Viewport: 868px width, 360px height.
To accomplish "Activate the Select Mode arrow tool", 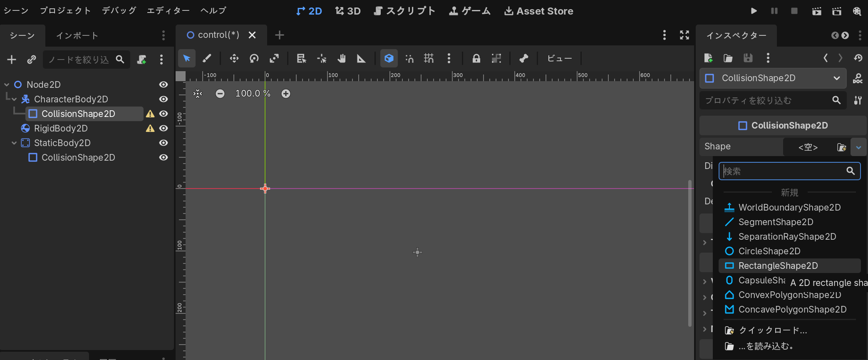I will 187,58.
